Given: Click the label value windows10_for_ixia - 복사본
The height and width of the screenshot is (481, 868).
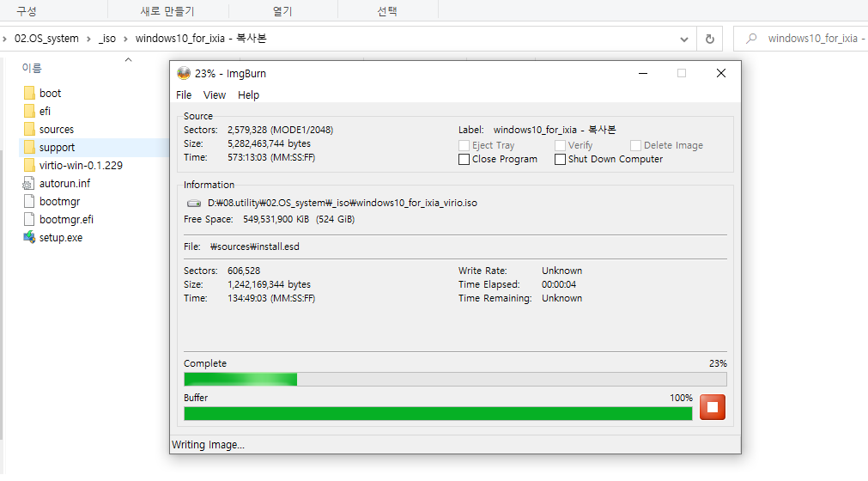Looking at the screenshot, I should click(x=555, y=130).
